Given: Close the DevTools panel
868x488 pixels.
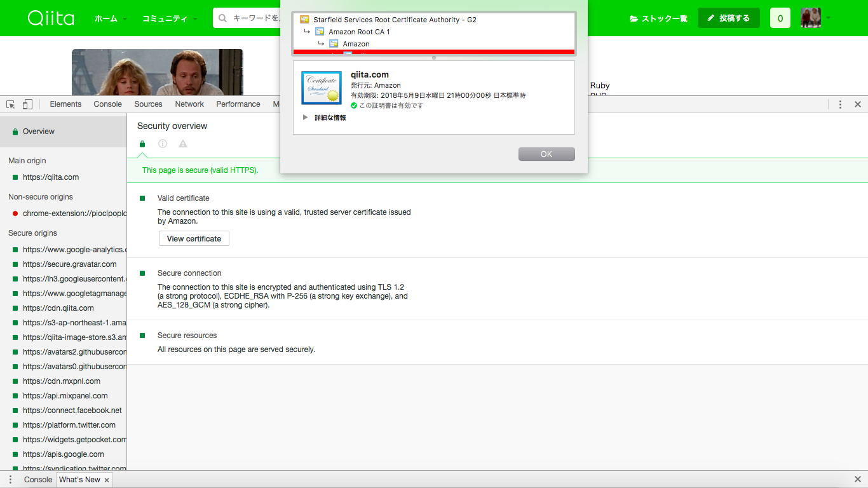Looking at the screenshot, I should 857,104.
